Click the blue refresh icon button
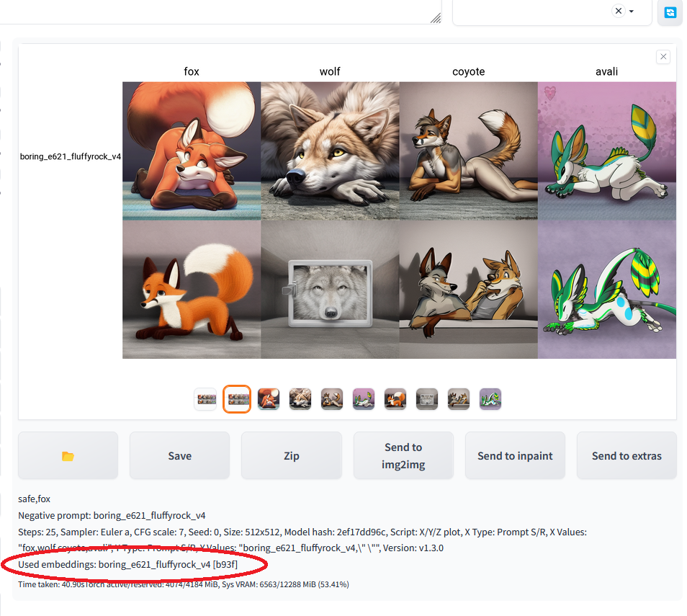The width and height of the screenshot is (687, 616). tap(670, 12)
